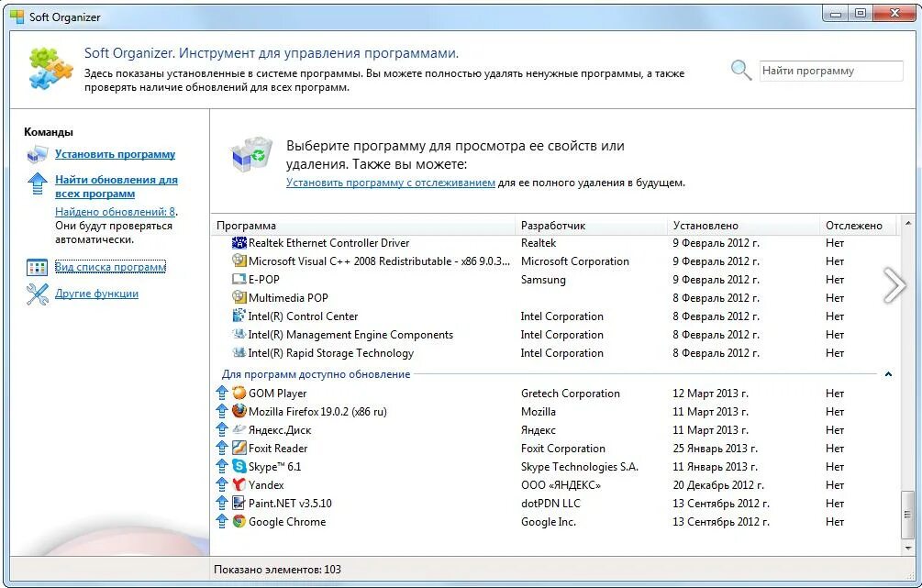922x588 pixels.
Task: Click the magnifying glass search icon
Action: tap(741, 70)
